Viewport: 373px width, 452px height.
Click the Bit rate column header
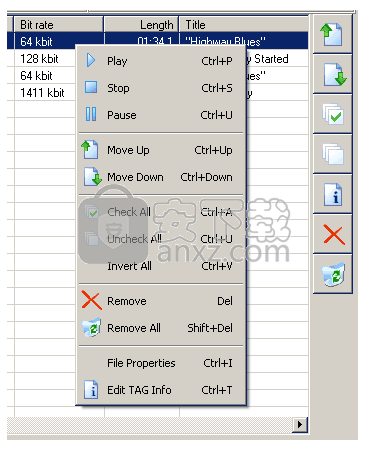pyautogui.click(x=59, y=25)
